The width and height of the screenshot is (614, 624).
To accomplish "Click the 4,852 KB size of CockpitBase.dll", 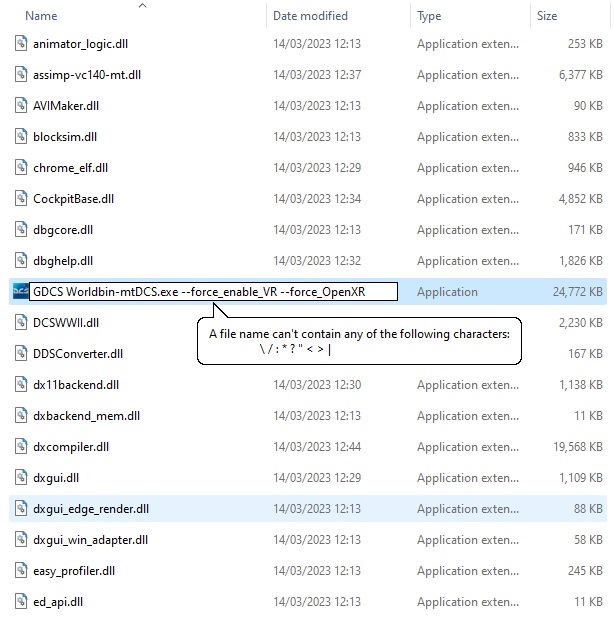I will 581,199.
